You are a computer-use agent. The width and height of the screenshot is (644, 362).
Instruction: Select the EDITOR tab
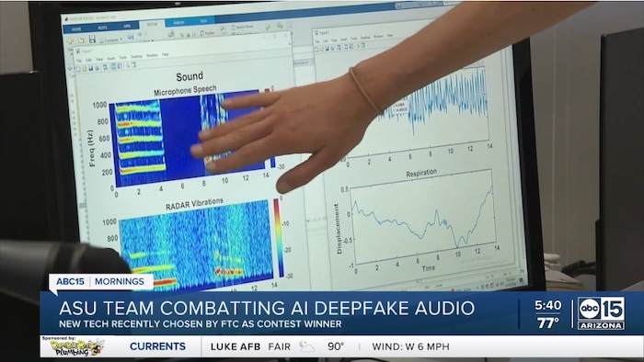coord(152,24)
